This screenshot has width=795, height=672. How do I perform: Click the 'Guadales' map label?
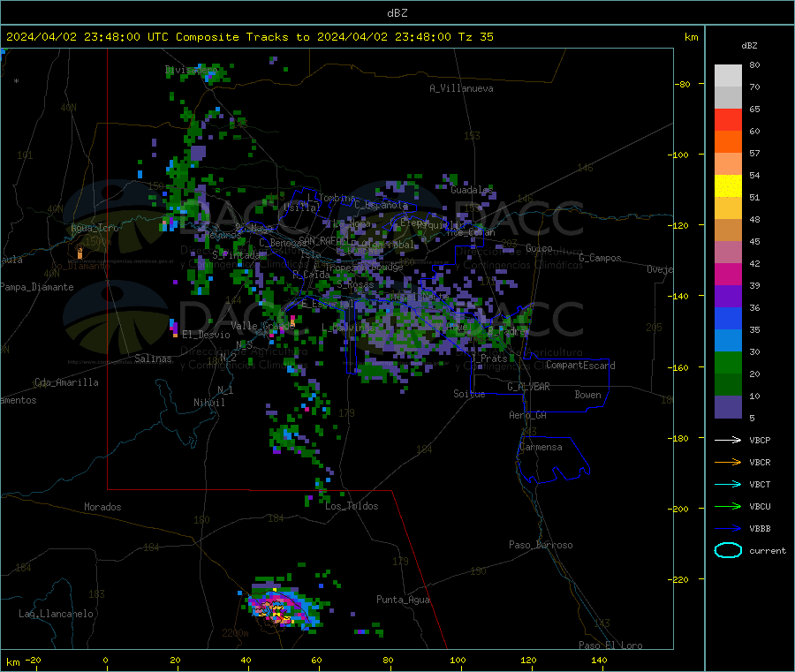click(472, 190)
